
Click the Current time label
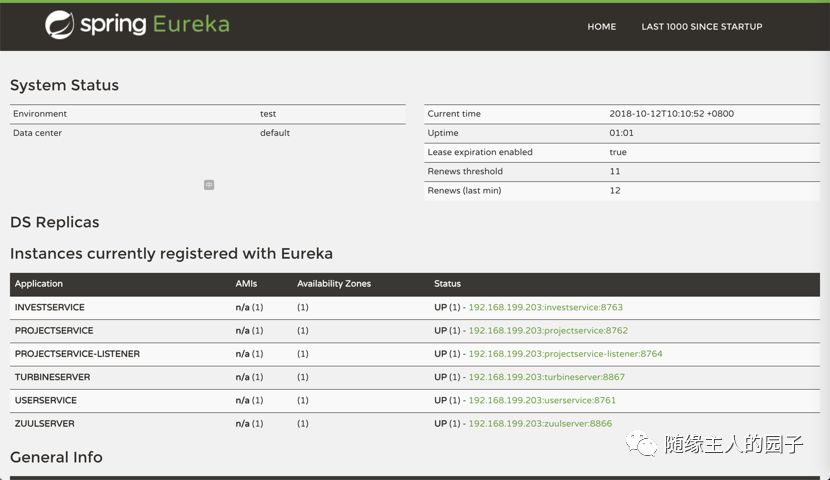tap(454, 114)
